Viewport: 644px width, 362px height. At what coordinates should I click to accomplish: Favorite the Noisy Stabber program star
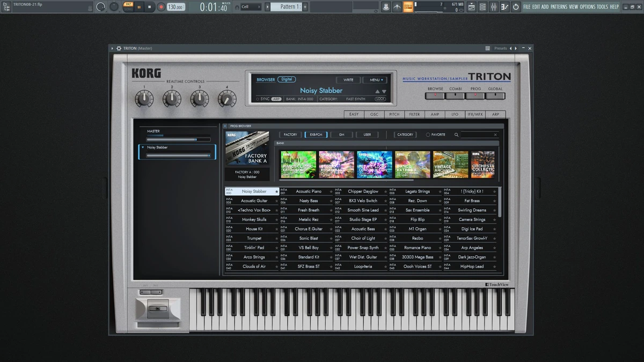click(x=276, y=191)
